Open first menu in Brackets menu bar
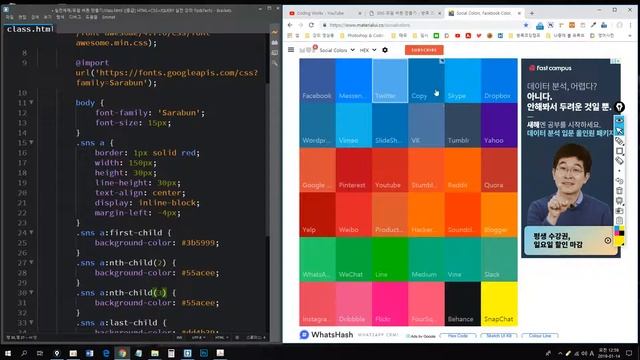This screenshot has height=360, width=640. [9, 17]
